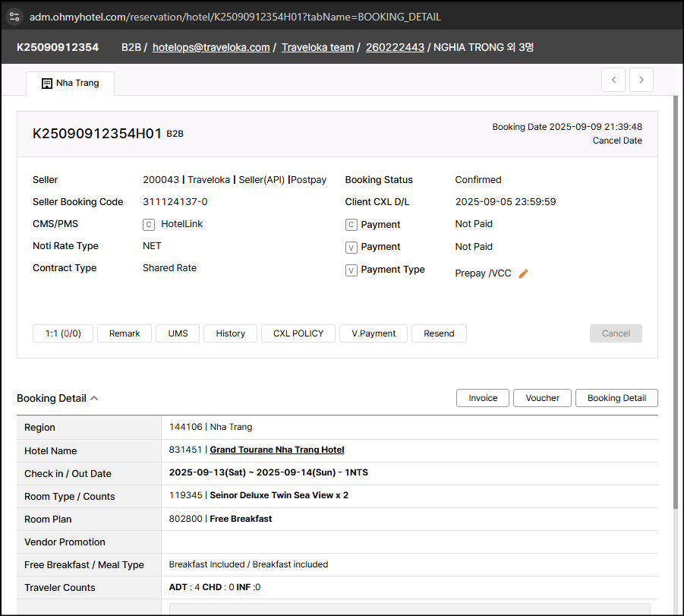Click the next tab arrow button
The image size is (684, 616).
pyautogui.click(x=641, y=80)
